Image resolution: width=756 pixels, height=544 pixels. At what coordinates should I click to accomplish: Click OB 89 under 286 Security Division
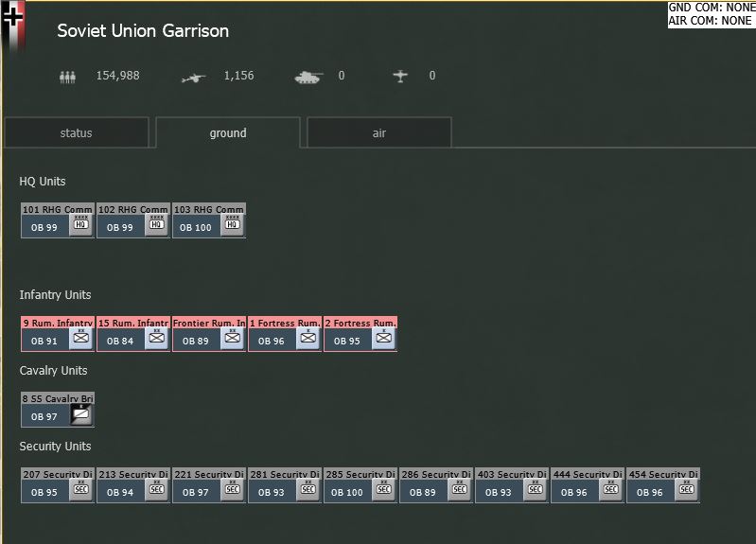tap(422, 492)
